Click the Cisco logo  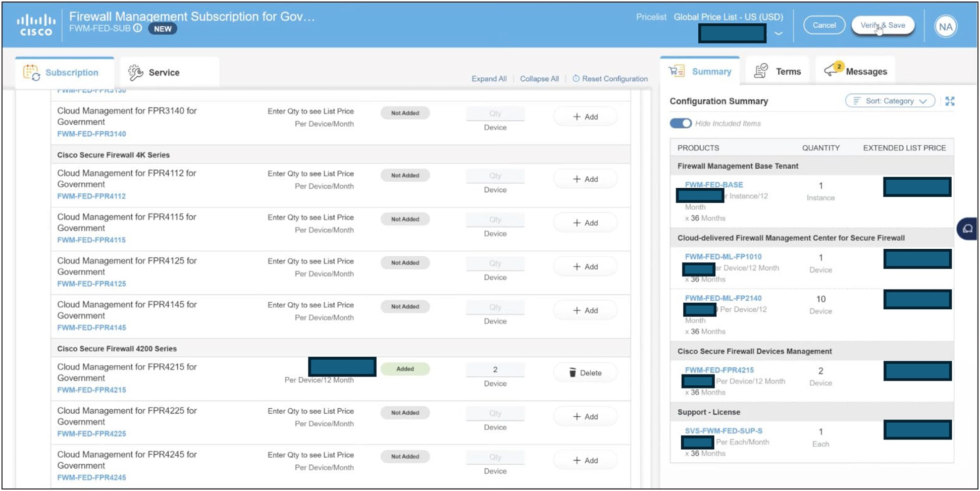pyautogui.click(x=35, y=25)
